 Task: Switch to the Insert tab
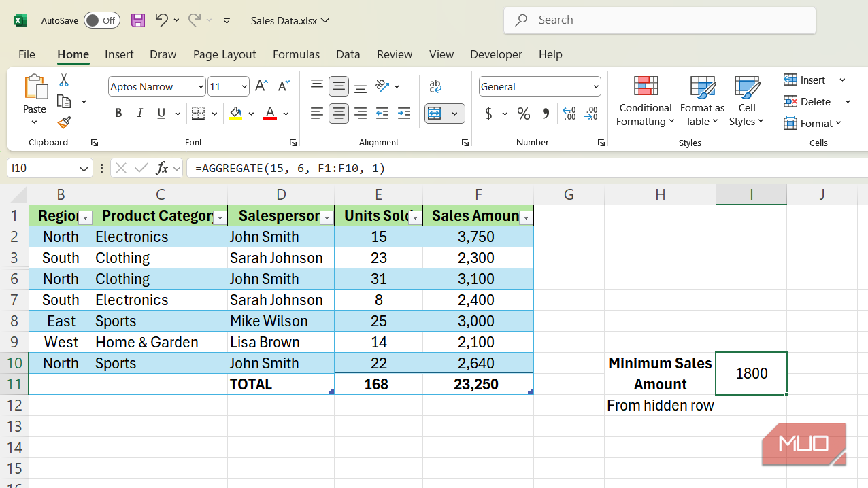tap(119, 54)
